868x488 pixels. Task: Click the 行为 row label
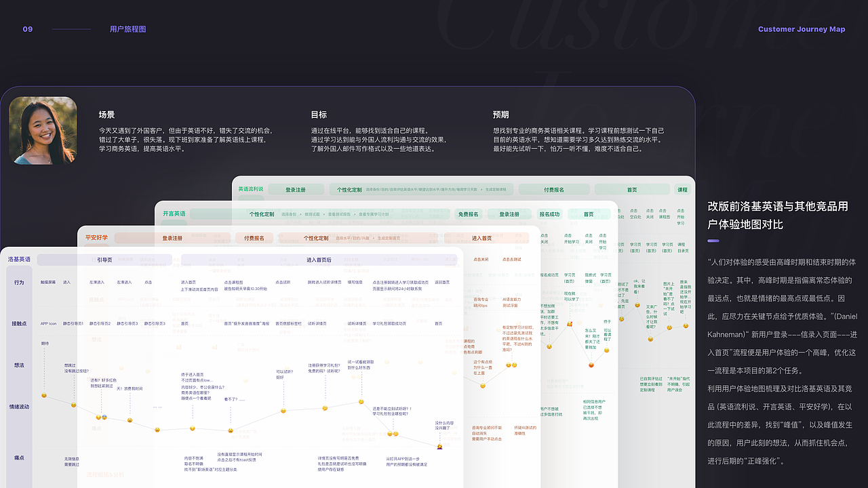point(18,282)
